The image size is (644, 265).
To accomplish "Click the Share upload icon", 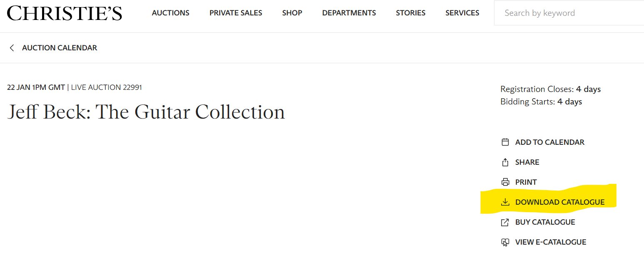I will [x=505, y=162].
